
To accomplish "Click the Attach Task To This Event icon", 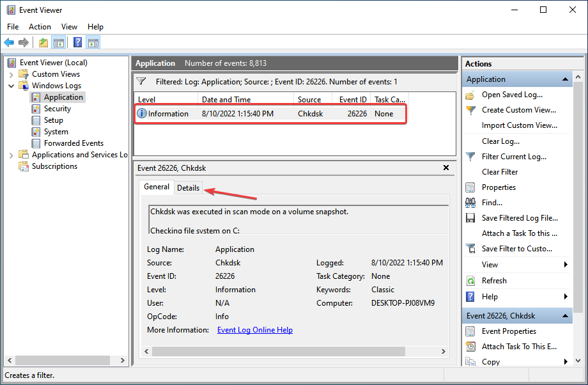I will click(x=470, y=347).
